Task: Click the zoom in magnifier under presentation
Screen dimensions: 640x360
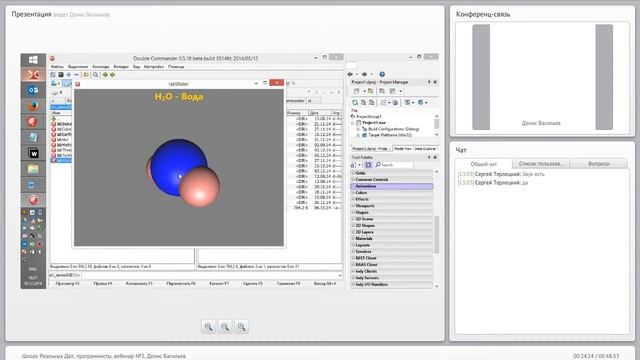Action: click(208, 327)
